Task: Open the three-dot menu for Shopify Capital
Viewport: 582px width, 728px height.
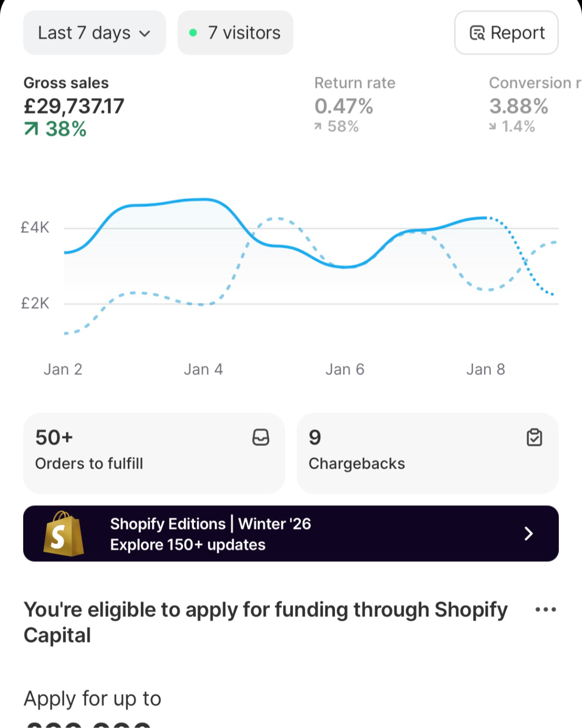Action: coord(546,609)
